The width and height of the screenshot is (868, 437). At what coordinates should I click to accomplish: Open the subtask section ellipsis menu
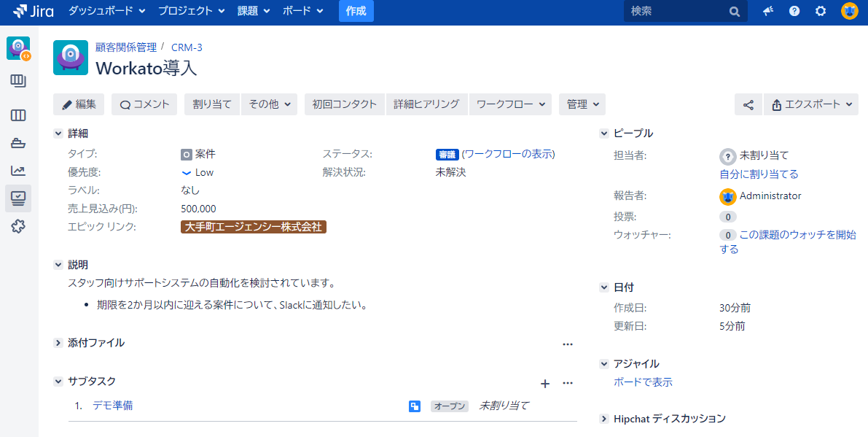point(568,383)
